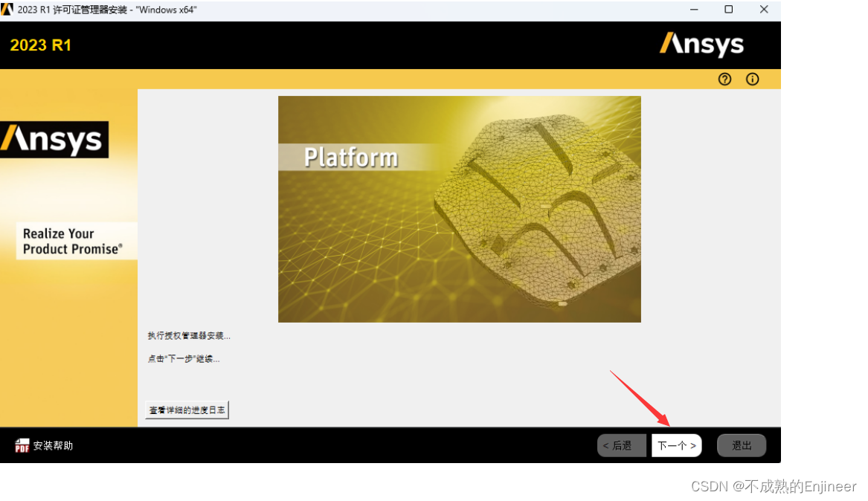Click the Ansys title bar app icon
The image size is (868, 501).
pos(7,10)
